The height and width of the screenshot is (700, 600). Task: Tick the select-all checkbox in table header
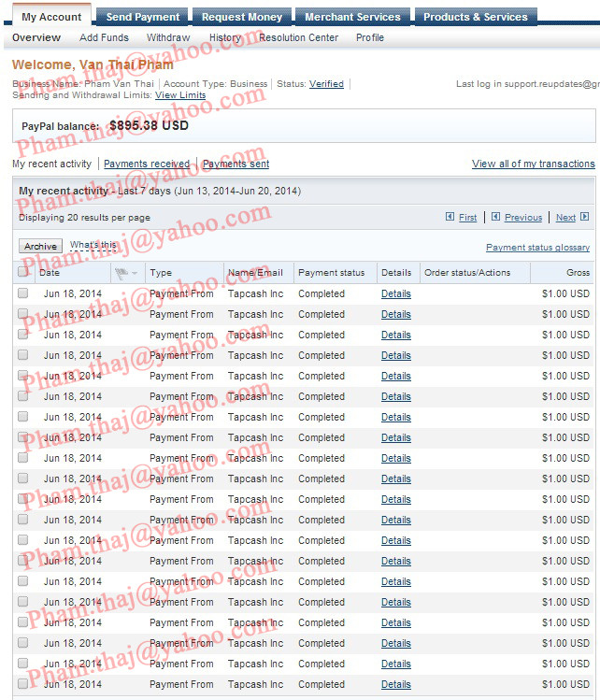pos(22,271)
